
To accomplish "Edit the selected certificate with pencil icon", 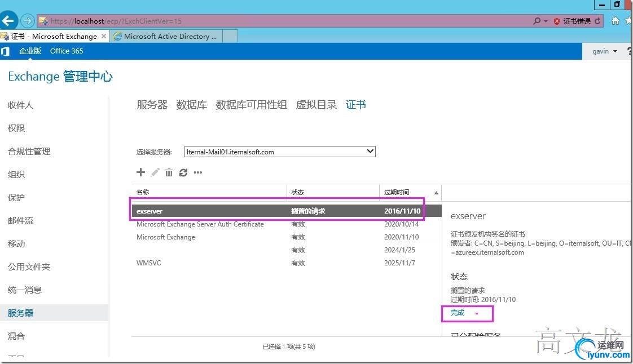I will click(155, 172).
